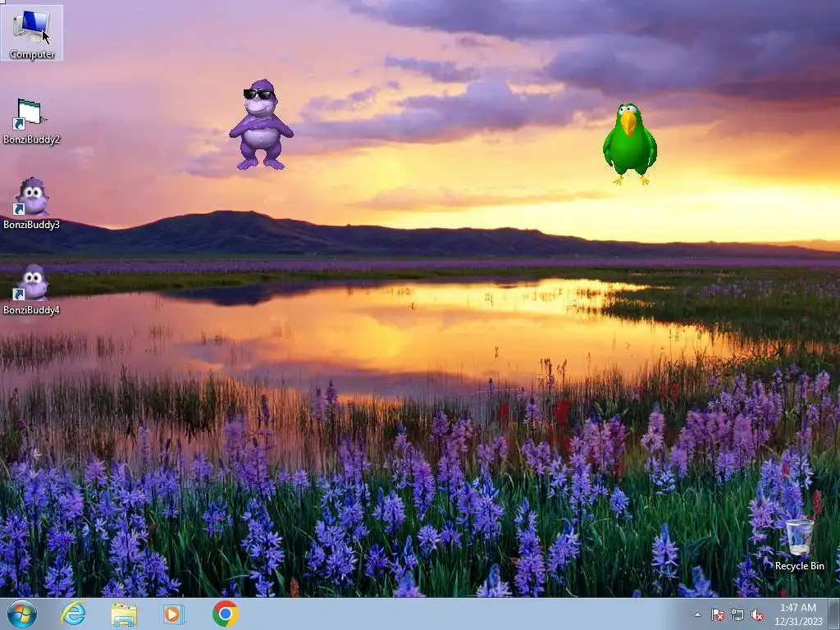Click the purple Bonzi gorilla wearing sunglasses

261,125
